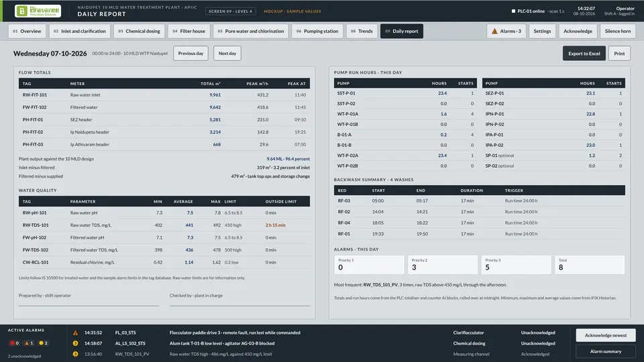Click RF-04 backwash bed row

pos(480,223)
